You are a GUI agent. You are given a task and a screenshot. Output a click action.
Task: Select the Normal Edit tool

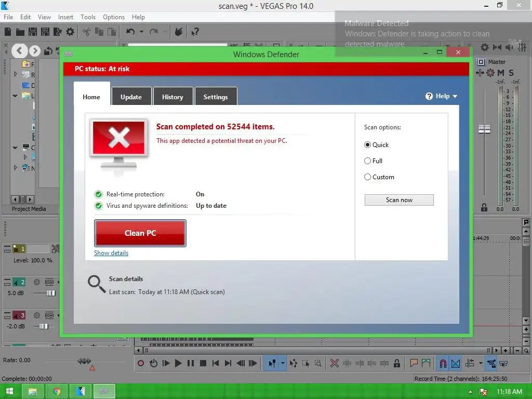point(272,363)
